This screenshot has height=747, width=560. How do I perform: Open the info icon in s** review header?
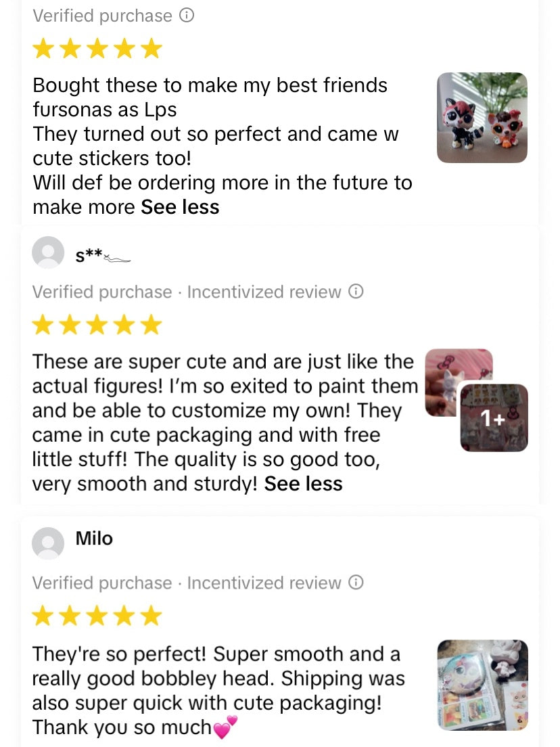pyautogui.click(x=356, y=292)
